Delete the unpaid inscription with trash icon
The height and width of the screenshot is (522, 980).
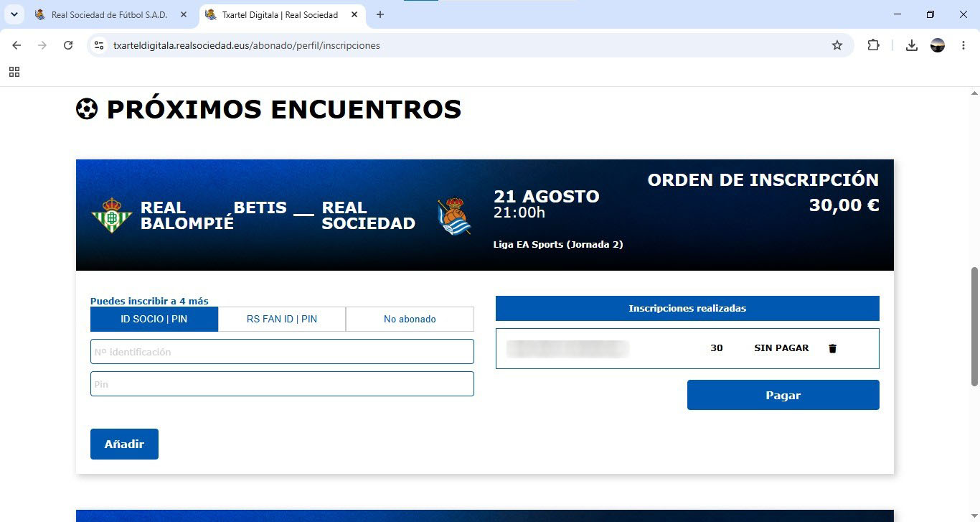(x=832, y=348)
